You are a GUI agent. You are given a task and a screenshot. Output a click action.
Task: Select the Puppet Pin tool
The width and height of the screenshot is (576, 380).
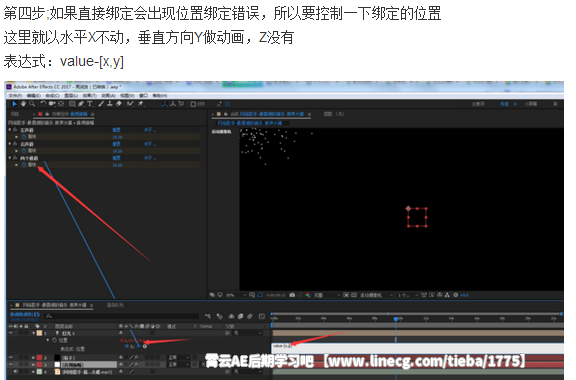click(x=141, y=104)
